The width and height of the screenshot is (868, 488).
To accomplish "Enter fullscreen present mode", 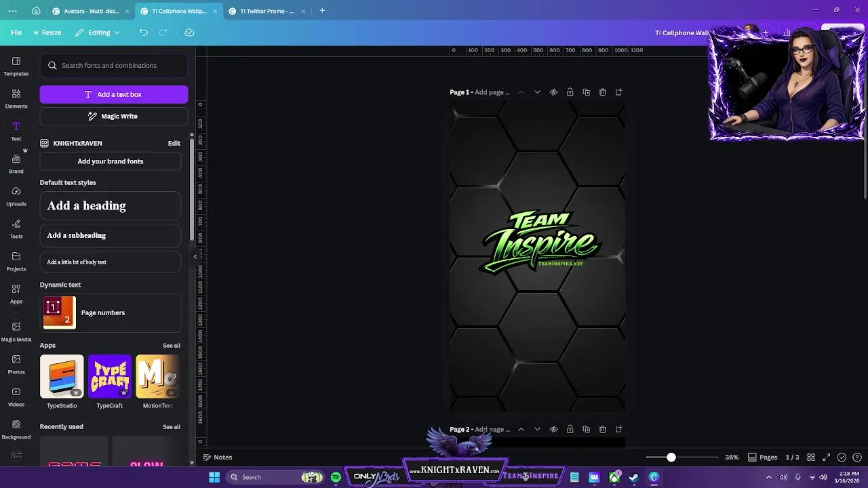I will [x=826, y=457].
